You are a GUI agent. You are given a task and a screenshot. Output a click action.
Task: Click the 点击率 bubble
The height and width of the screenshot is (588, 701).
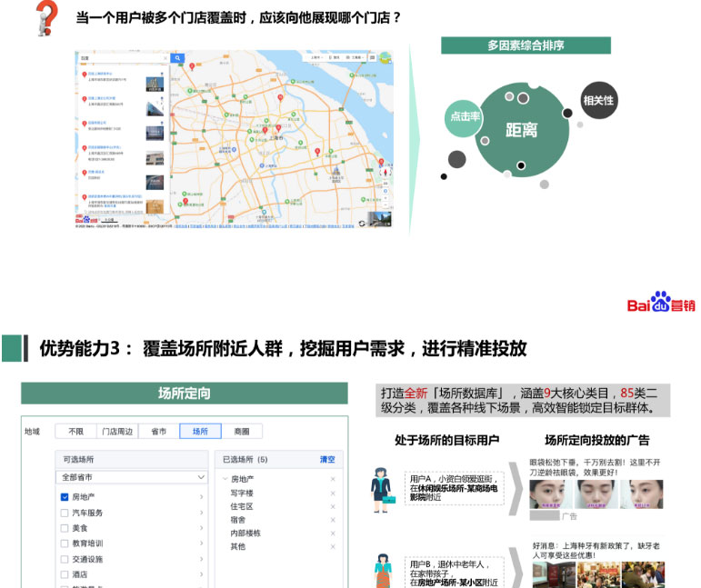[464, 117]
